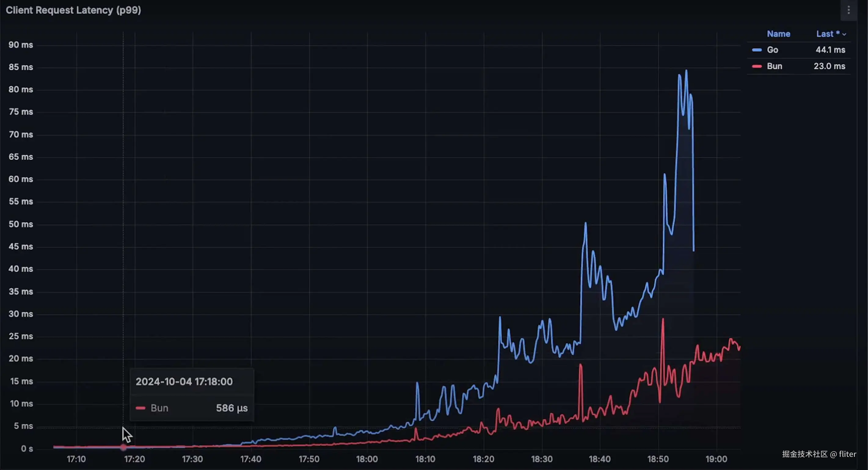The height and width of the screenshot is (470, 868).
Task: Click the 19:00 time axis label
Action: point(716,459)
